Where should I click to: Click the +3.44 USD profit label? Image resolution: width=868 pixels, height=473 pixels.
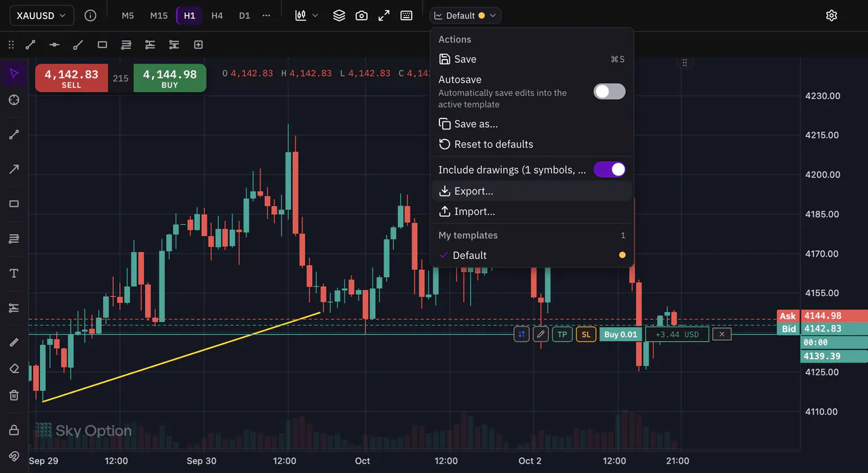click(x=677, y=334)
